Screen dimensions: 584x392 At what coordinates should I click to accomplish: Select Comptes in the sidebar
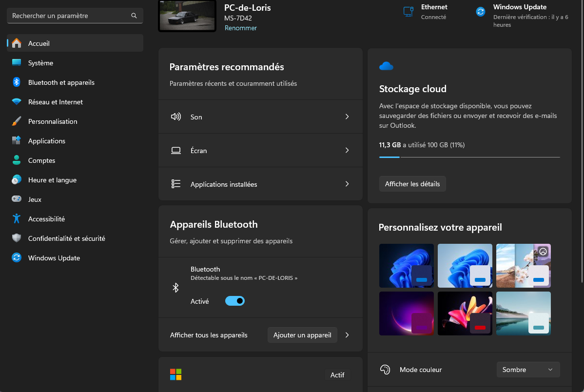click(75, 160)
